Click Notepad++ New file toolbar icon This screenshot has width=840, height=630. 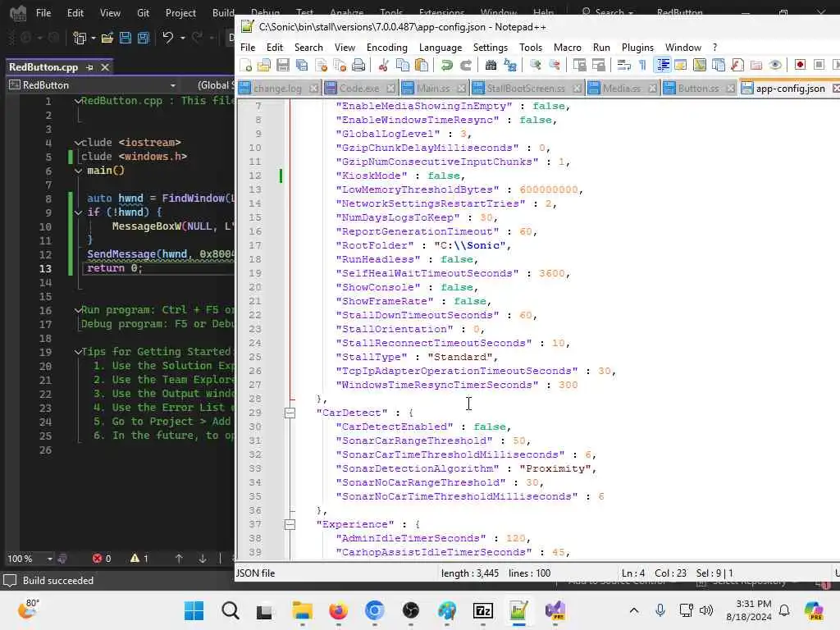pos(246,66)
